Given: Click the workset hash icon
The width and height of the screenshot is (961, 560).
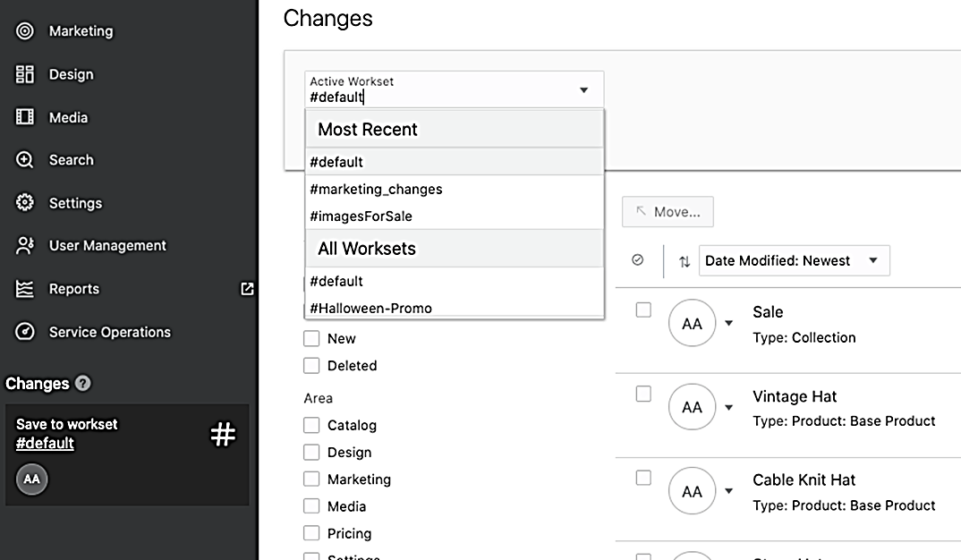Looking at the screenshot, I should [x=223, y=435].
